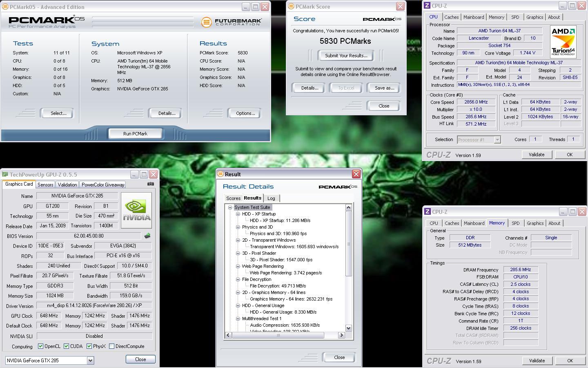The width and height of the screenshot is (588, 368).
Task: Click the BIOS Version field 62.00.45.00.80
Action: tap(89, 236)
